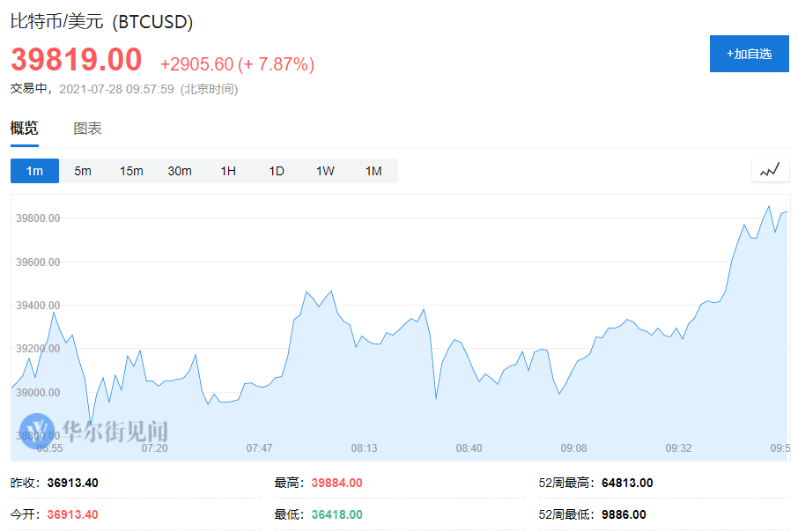Click the 08:13 time axis label
This screenshot has height=532, width=798.
pos(365,448)
